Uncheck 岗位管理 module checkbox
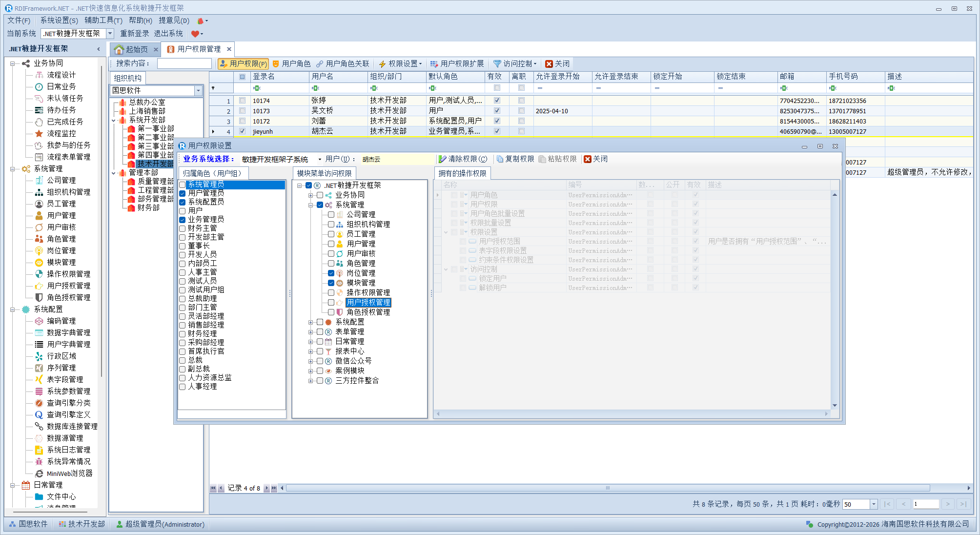Image resolution: width=980 pixels, height=535 pixels. tap(331, 273)
